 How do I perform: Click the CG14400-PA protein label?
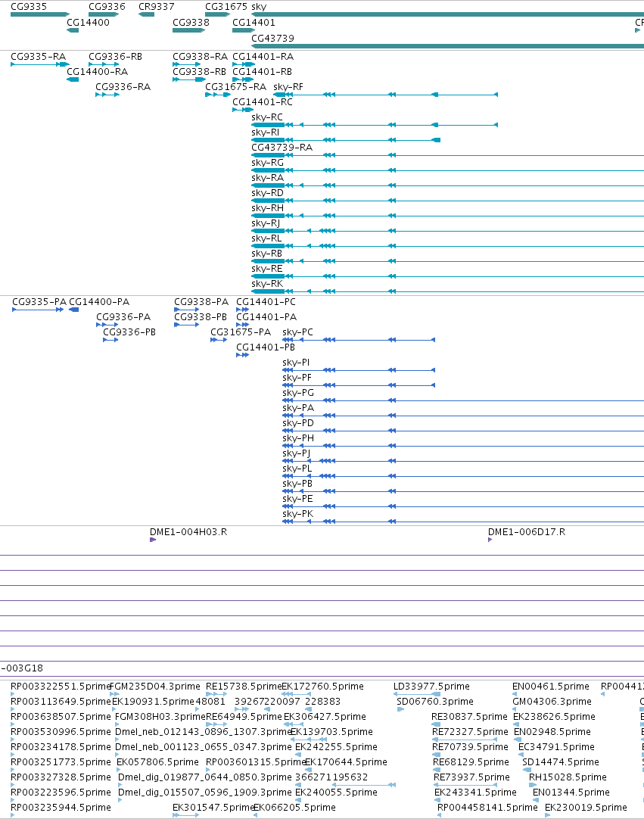pyautogui.click(x=99, y=302)
